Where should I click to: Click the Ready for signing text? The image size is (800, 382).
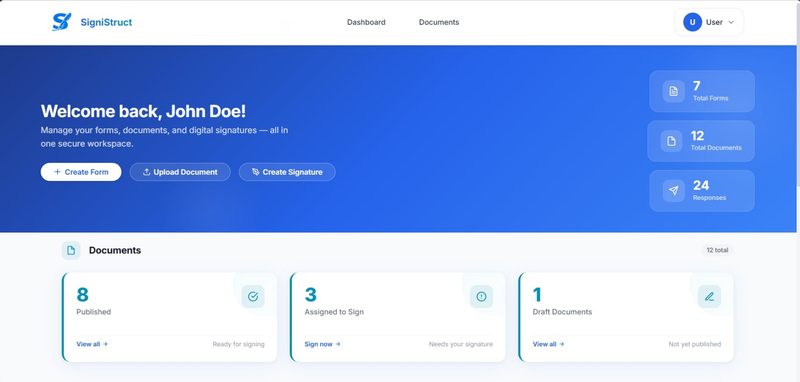tap(239, 344)
